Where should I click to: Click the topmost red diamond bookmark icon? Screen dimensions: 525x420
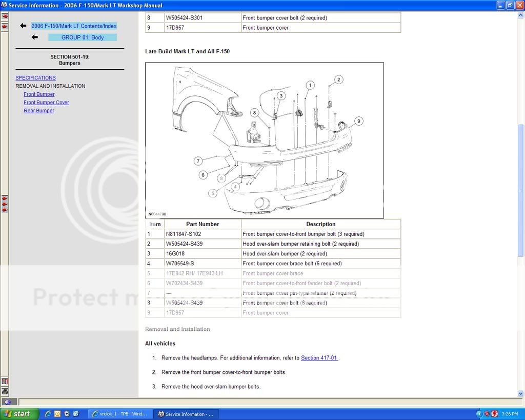(x=5, y=16)
